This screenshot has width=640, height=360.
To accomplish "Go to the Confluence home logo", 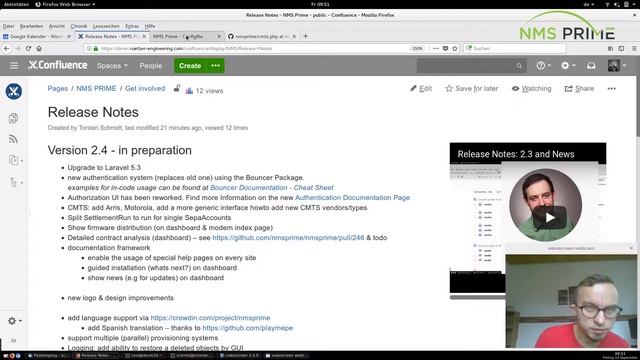I will point(58,65).
